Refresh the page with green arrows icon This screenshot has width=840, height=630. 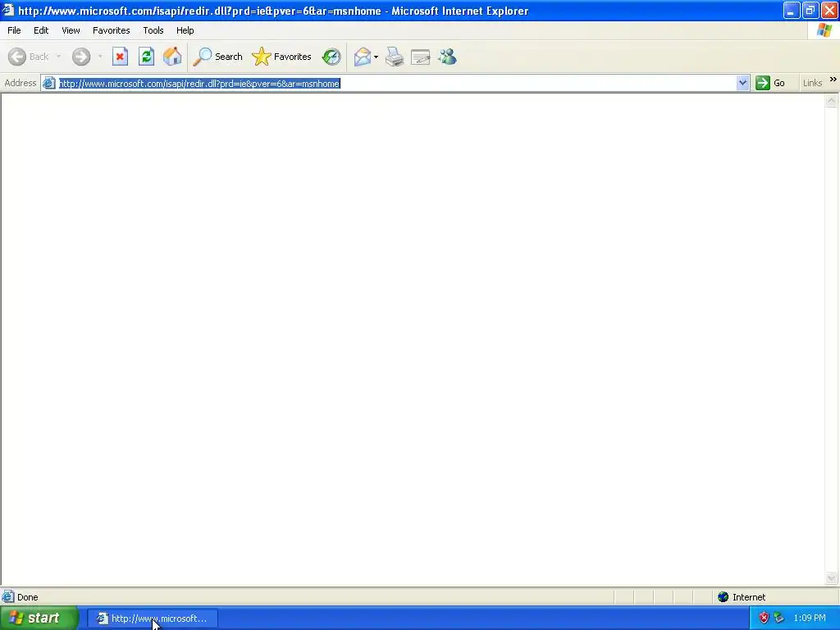[146, 57]
